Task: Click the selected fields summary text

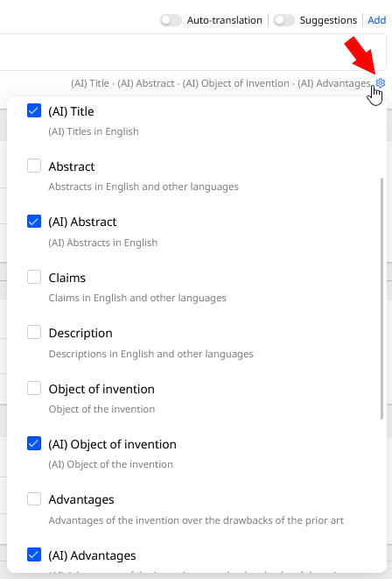Action: click(x=220, y=83)
